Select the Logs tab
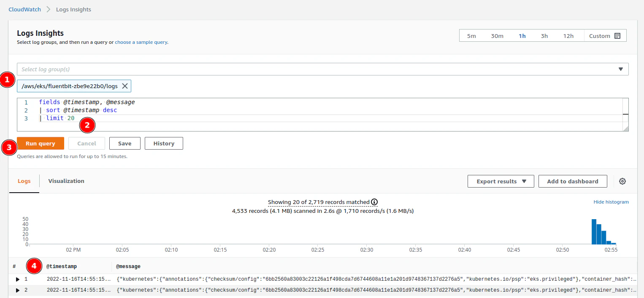Screen dimensions: 644x298 (24, 181)
